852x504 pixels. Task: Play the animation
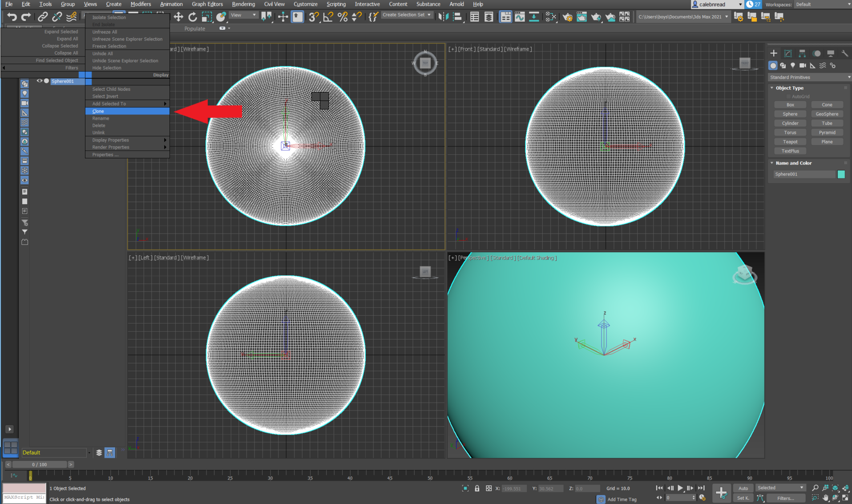680,488
